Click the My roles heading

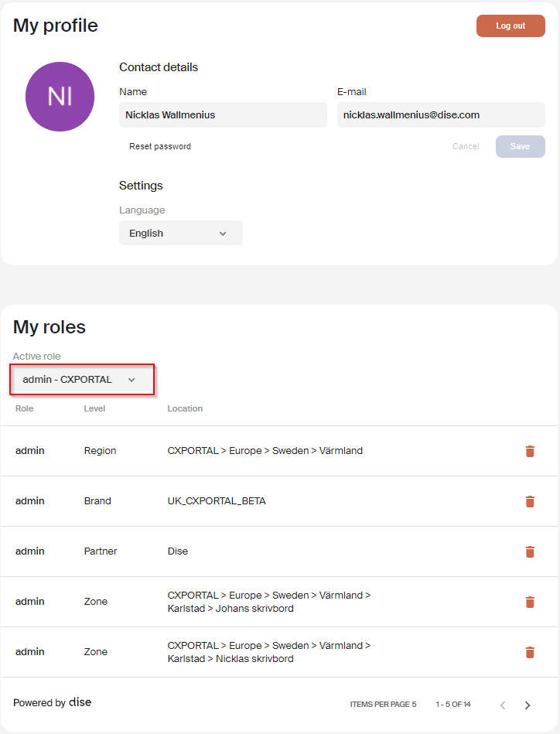tap(50, 326)
